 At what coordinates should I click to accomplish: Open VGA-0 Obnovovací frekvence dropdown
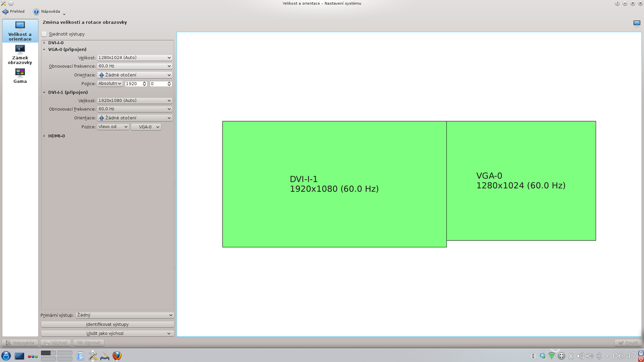pyautogui.click(x=134, y=66)
